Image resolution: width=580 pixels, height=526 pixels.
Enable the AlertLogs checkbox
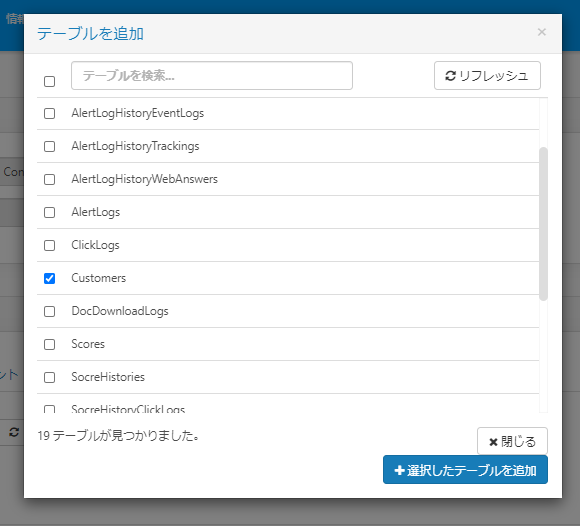pyautogui.click(x=50, y=212)
